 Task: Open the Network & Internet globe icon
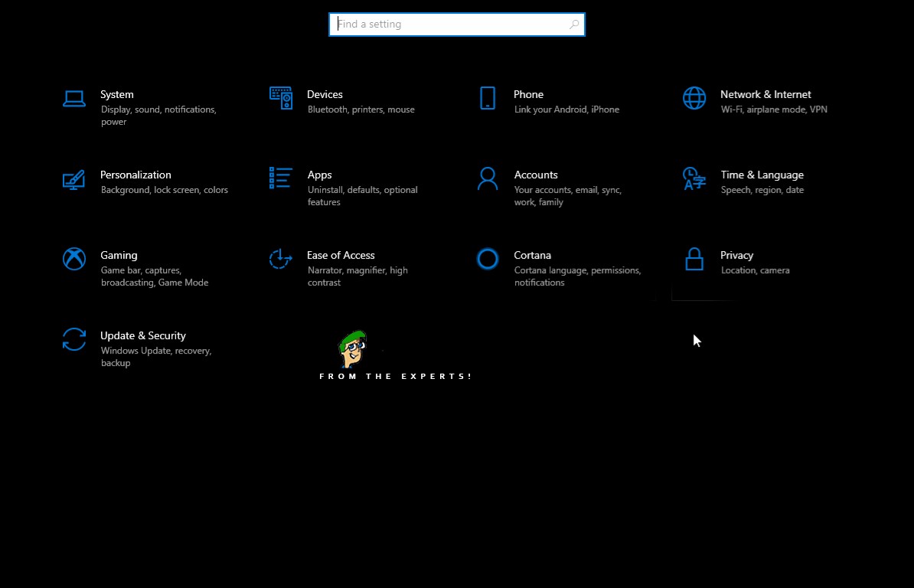point(694,98)
